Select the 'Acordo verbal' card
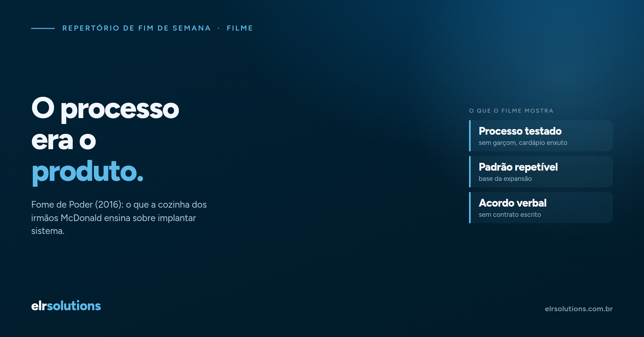Image resolution: width=644 pixels, height=337 pixels. point(541,208)
